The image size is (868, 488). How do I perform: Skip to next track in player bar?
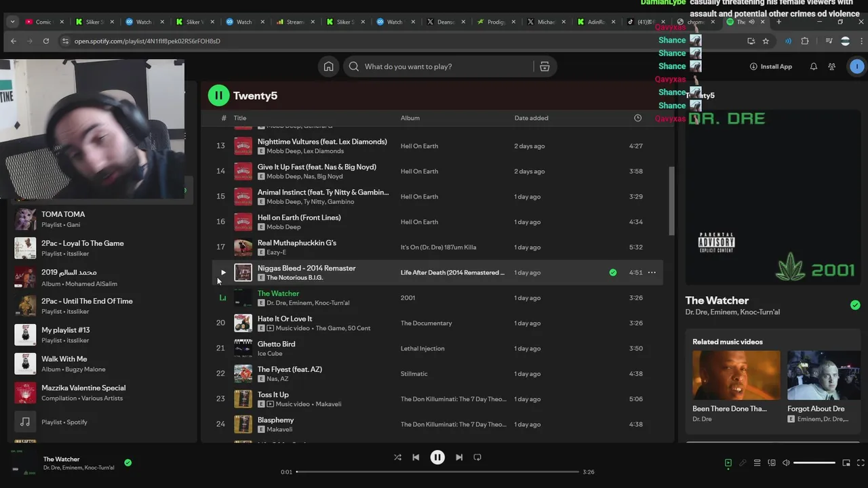coord(459,457)
